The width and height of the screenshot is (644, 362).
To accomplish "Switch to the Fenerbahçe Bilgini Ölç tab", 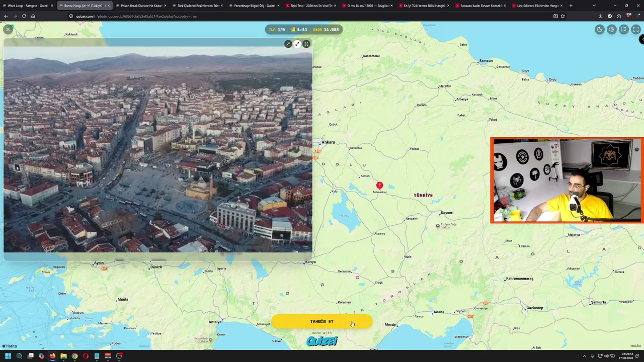I will click(x=254, y=6).
